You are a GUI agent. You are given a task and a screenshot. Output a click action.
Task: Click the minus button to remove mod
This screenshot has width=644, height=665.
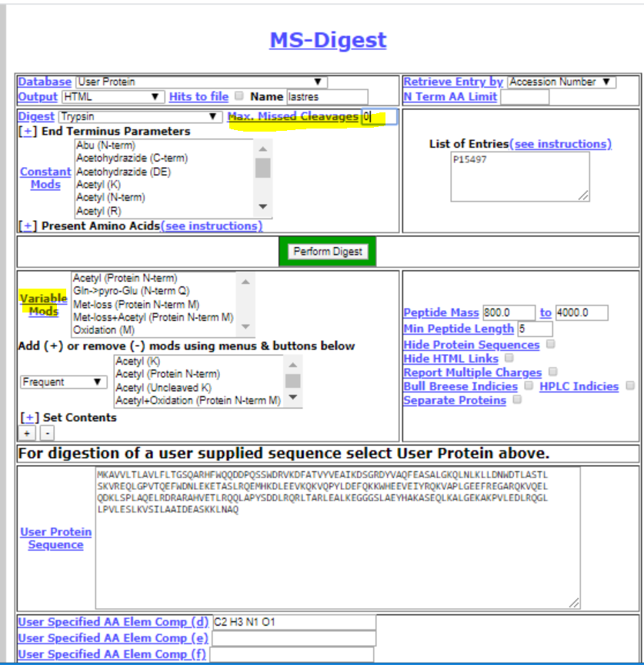(x=48, y=433)
